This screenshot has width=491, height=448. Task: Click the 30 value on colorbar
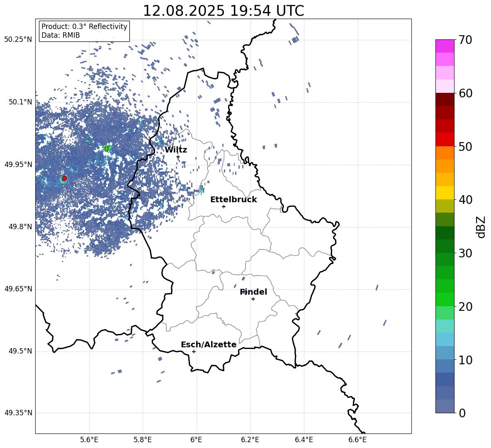click(465, 253)
